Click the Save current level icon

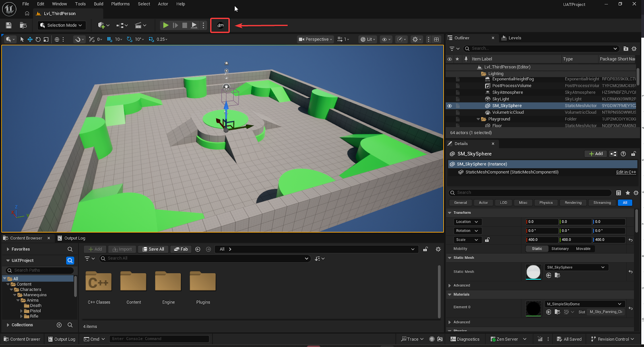8,25
